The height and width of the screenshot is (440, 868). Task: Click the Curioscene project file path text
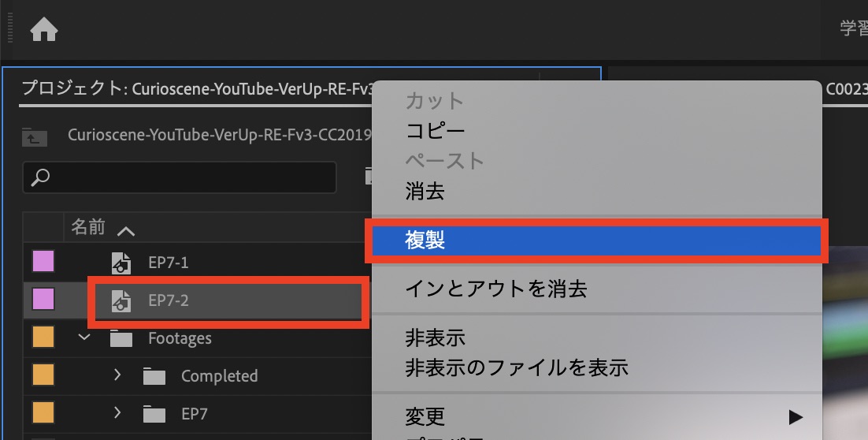(219, 135)
